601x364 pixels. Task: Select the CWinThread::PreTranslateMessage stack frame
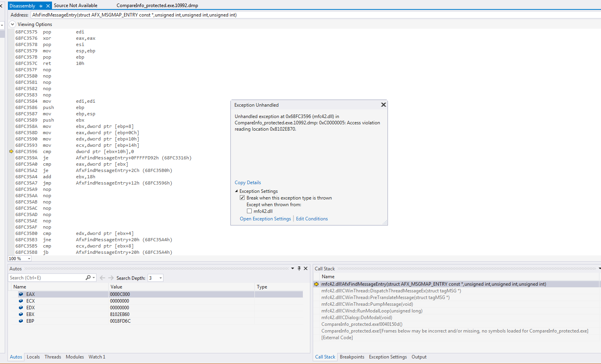pos(386,297)
